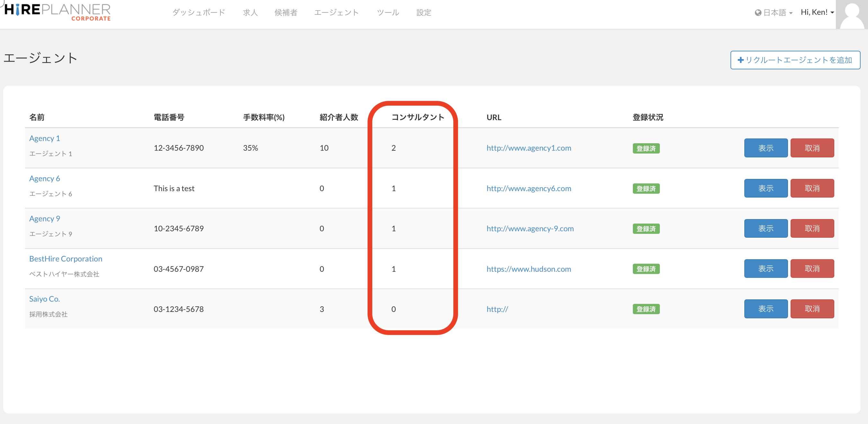Select 候補者 in the top navigation

click(x=286, y=13)
